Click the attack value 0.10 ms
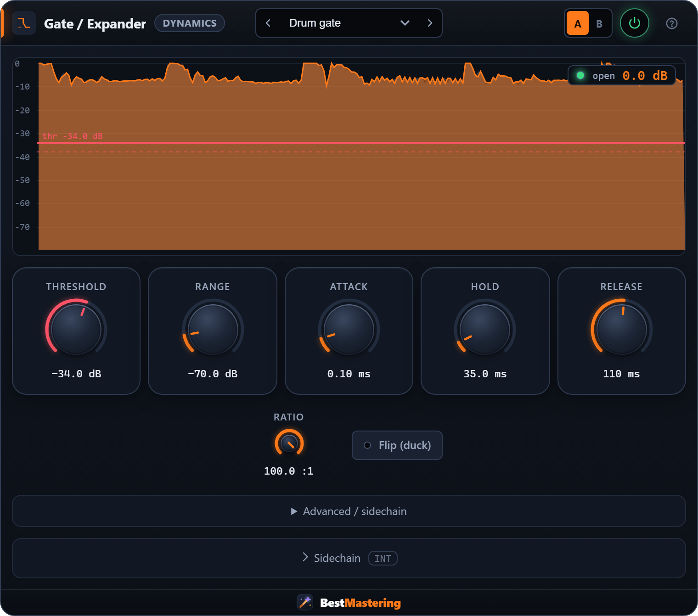Image resolution: width=698 pixels, height=616 pixels. pos(349,374)
